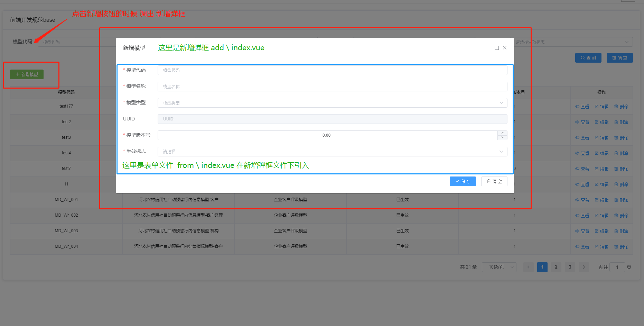The width and height of the screenshot is (644, 326).
Task: Open the 10条/页 page size dropdown
Action: tap(499, 267)
